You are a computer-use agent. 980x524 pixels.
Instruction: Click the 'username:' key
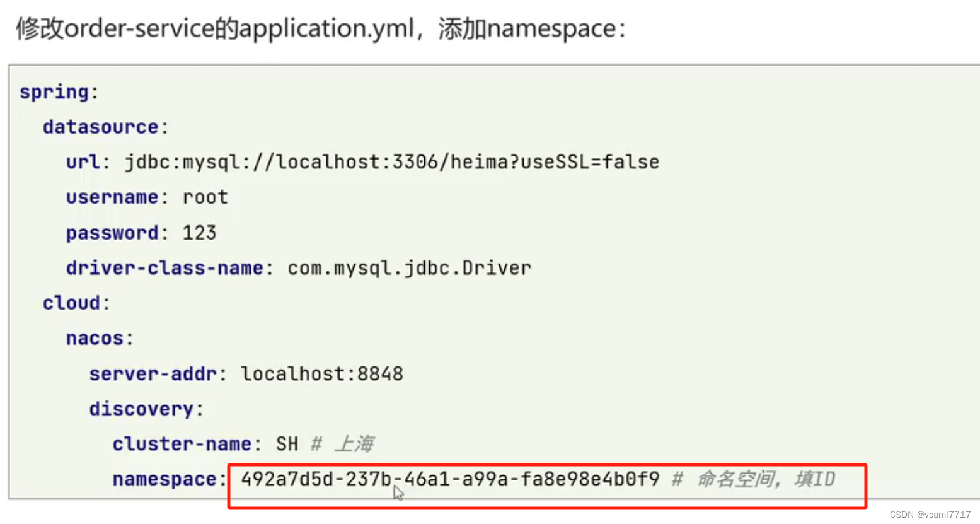[x=117, y=197]
